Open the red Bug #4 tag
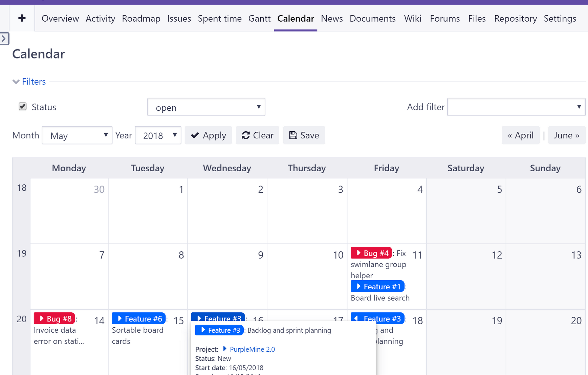 tap(371, 253)
